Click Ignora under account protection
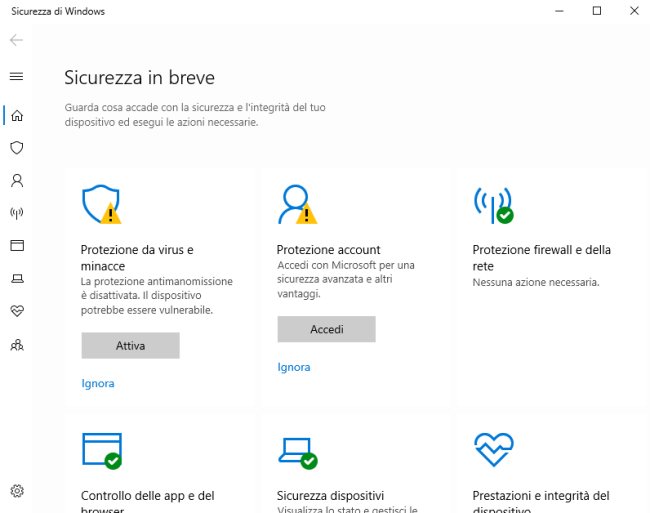 tap(294, 367)
